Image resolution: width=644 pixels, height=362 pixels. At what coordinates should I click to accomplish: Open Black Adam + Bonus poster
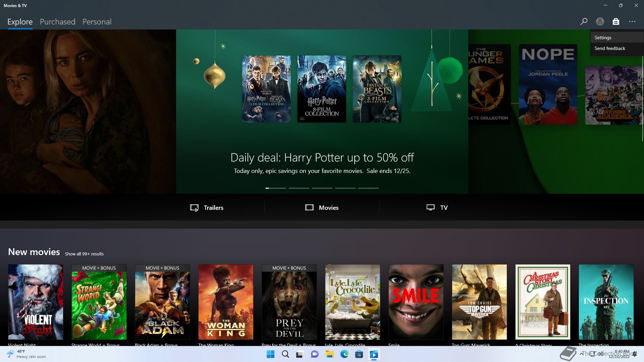(x=162, y=302)
